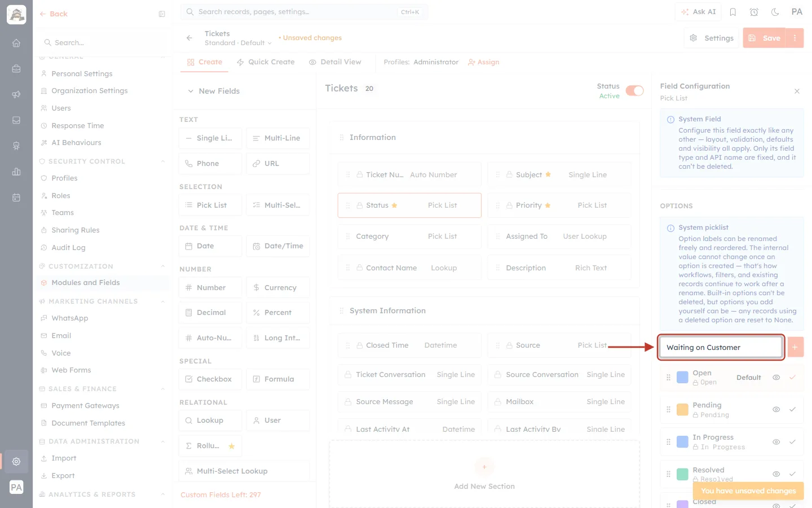The height and width of the screenshot is (508, 812).
Task: Close the Field Configuration panel
Action: tap(797, 91)
